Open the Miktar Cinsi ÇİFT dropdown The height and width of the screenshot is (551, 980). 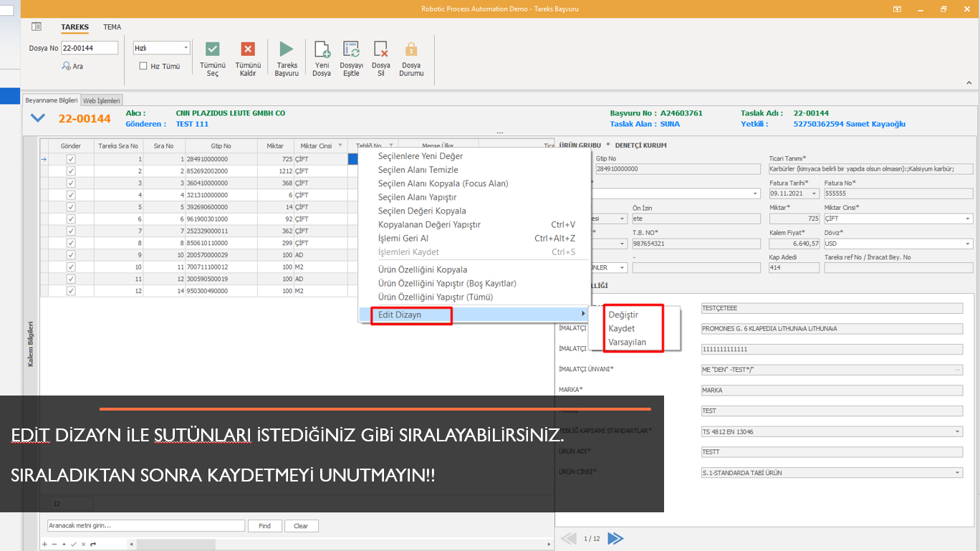(x=969, y=219)
